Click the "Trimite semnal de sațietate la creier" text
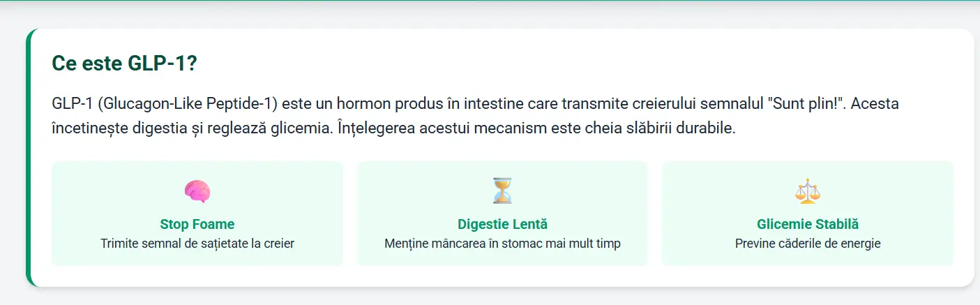 coord(197,244)
